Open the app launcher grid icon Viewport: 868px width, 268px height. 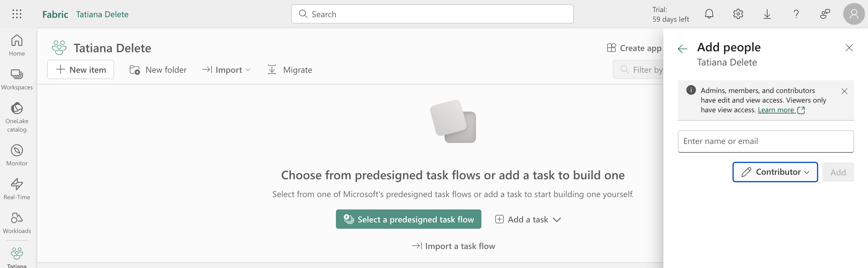click(x=17, y=14)
